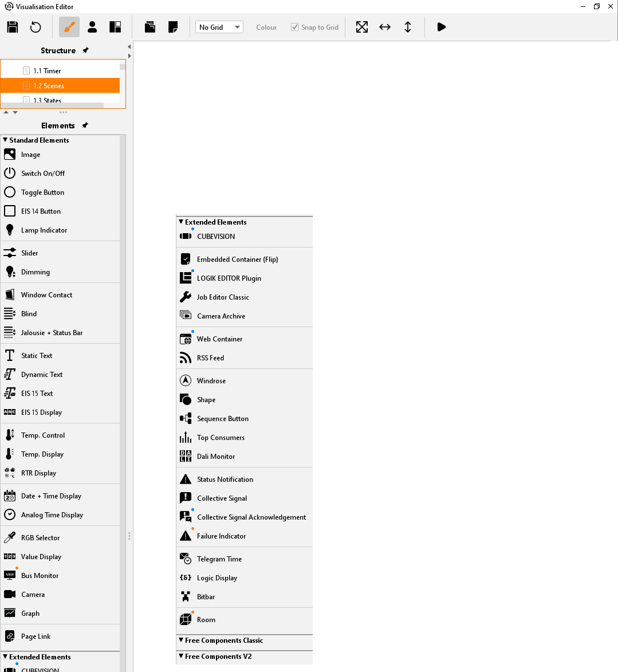This screenshot has height=672, width=618.
Task: Select the paintbrush design tool
Action: click(x=69, y=27)
